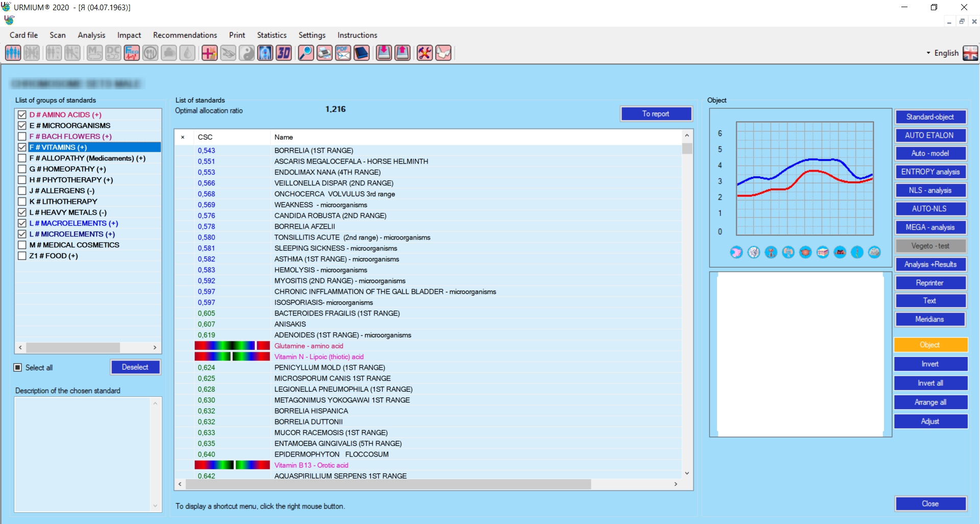Select the kidneys organ icon below graph

pyautogui.click(x=788, y=252)
